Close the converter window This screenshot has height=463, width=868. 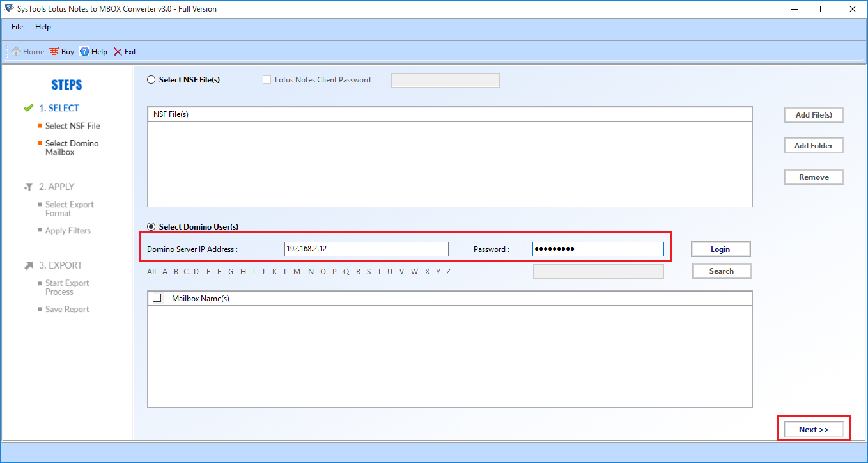(x=853, y=9)
